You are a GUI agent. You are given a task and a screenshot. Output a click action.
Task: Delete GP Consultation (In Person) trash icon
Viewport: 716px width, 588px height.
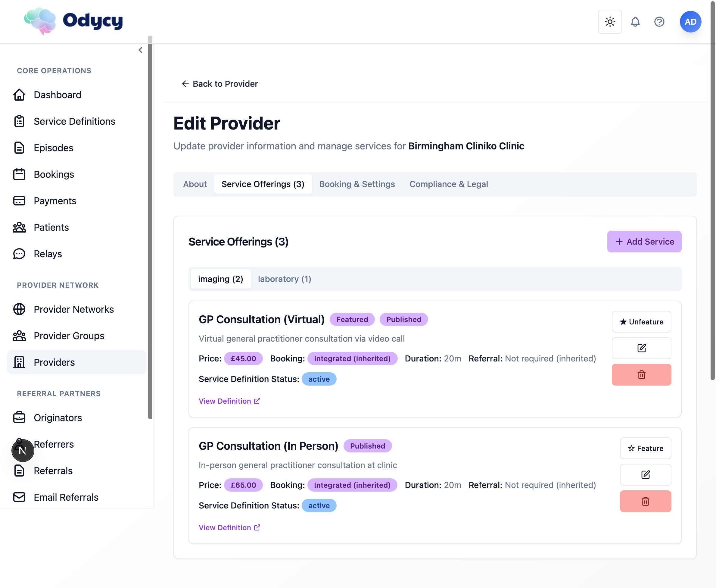pos(645,501)
